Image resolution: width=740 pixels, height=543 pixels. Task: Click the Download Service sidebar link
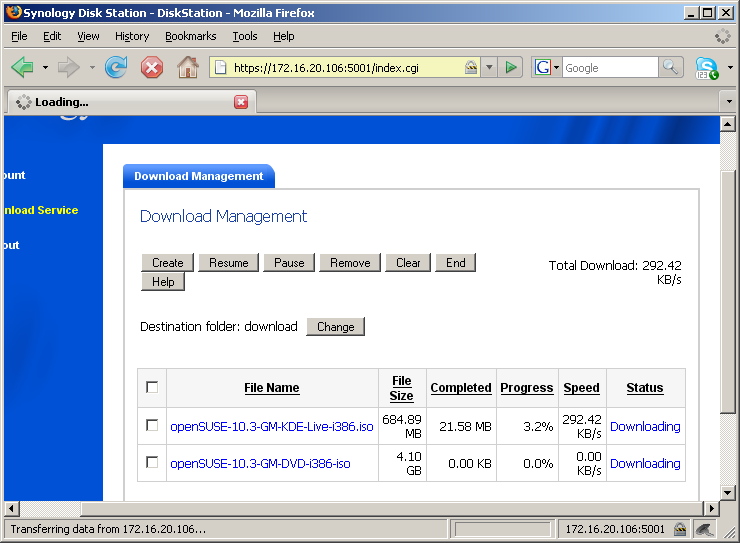41,210
